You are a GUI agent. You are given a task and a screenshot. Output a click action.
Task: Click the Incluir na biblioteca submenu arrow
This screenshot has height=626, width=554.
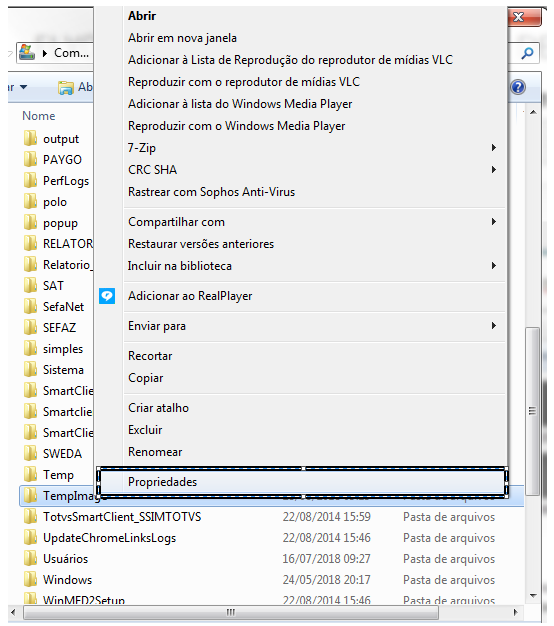[x=494, y=265]
